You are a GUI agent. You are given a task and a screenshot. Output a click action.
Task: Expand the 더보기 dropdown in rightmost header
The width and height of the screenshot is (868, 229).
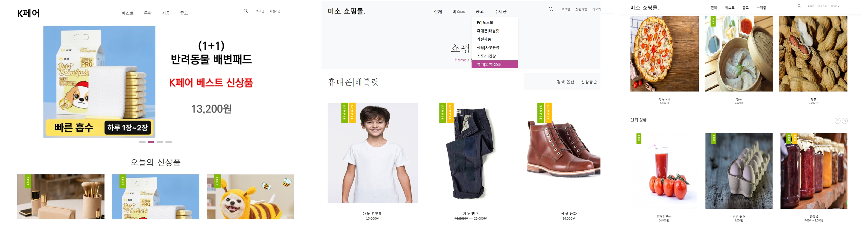[835, 7]
